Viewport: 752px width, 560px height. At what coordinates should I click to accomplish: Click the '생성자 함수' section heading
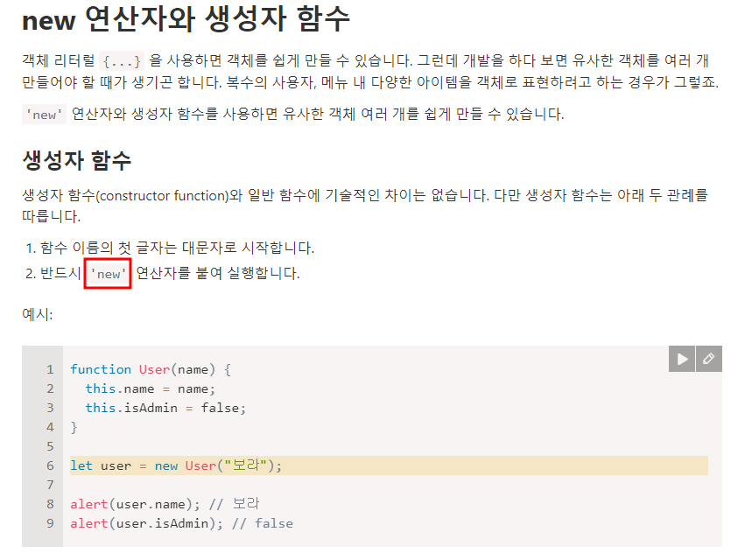[77, 160]
